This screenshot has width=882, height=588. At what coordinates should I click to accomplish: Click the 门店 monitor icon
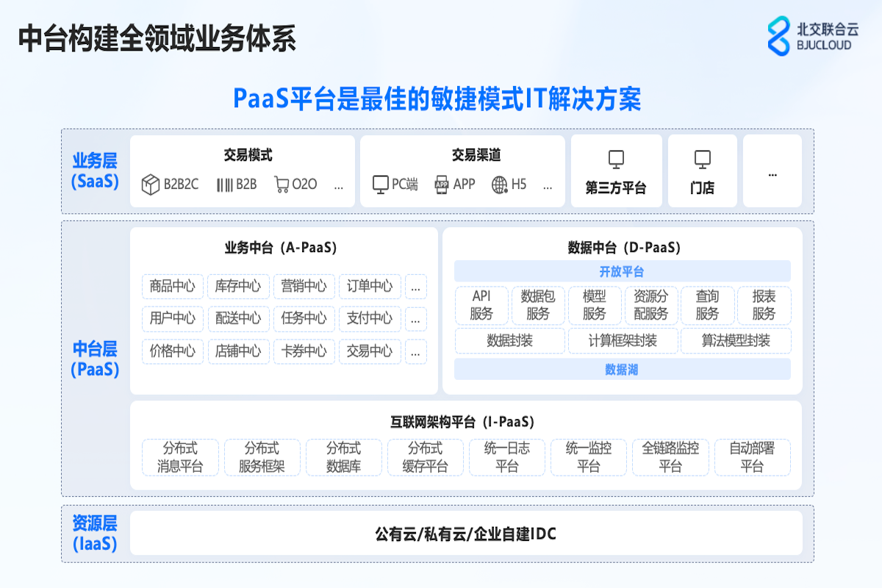pyautogui.click(x=702, y=159)
